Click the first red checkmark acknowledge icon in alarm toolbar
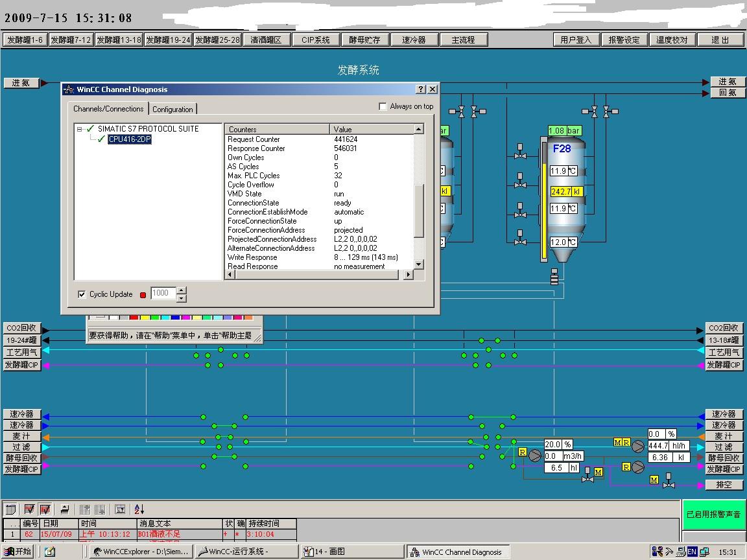This screenshot has height=560, width=747. 29,509
